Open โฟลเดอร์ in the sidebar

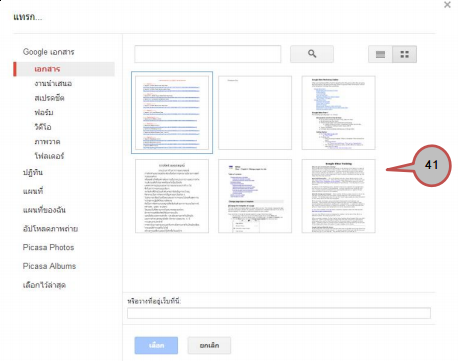point(49,156)
